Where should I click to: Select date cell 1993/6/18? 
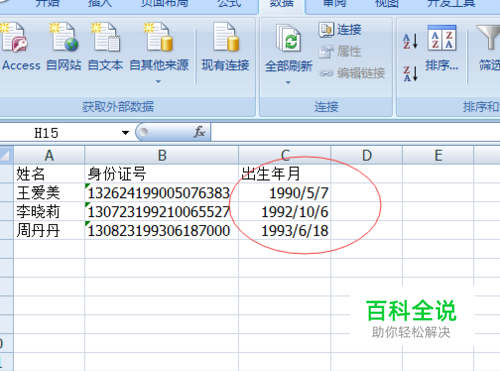point(285,230)
